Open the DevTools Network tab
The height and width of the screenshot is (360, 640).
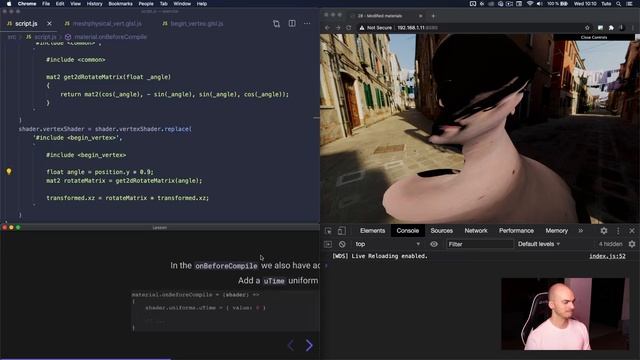(476, 231)
